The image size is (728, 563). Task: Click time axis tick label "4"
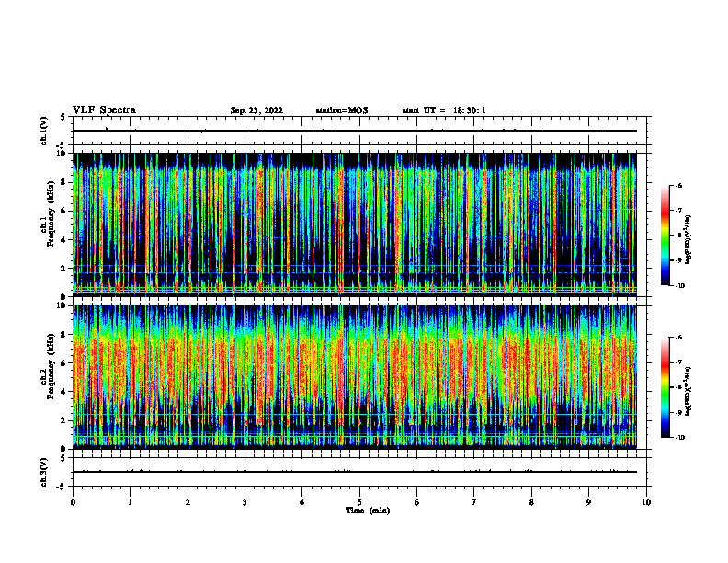pyautogui.click(x=301, y=502)
